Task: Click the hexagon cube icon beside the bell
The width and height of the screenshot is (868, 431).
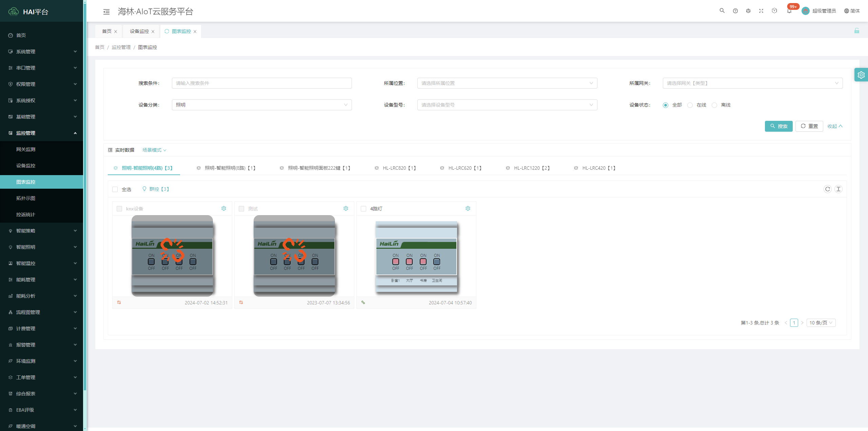Action: [774, 11]
